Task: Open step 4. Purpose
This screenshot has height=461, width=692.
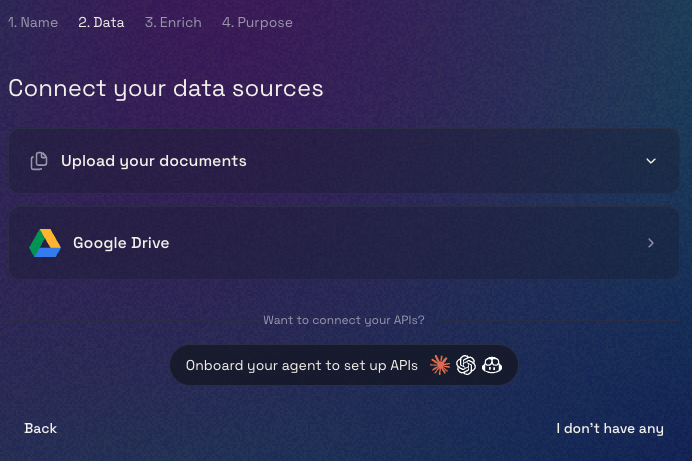Action: coord(257,22)
